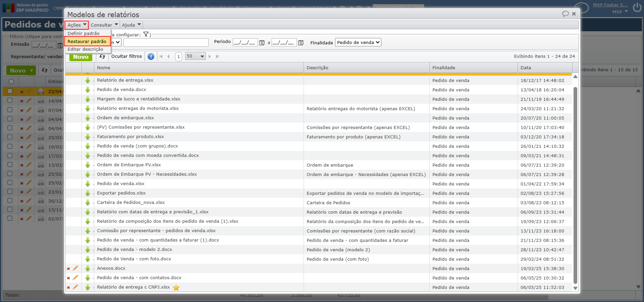
Task: Refresh the report models list
Action: [x=102, y=56]
